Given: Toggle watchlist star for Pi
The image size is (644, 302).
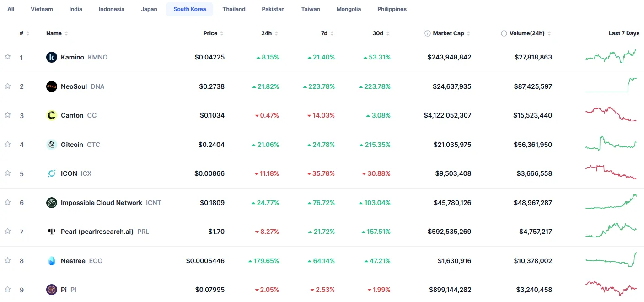Looking at the screenshot, I should [x=7, y=289].
